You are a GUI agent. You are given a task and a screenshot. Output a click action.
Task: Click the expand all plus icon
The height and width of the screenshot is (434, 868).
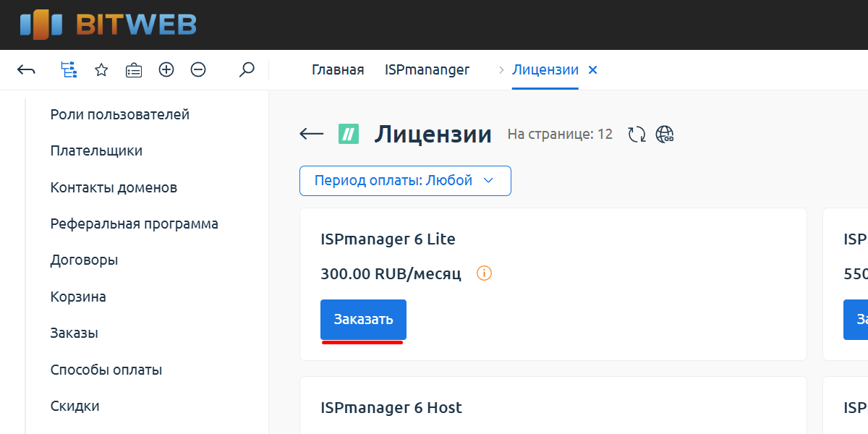click(166, 70)
